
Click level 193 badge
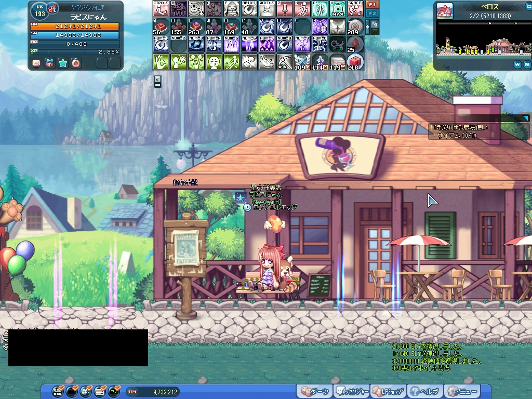pos(39,11)
